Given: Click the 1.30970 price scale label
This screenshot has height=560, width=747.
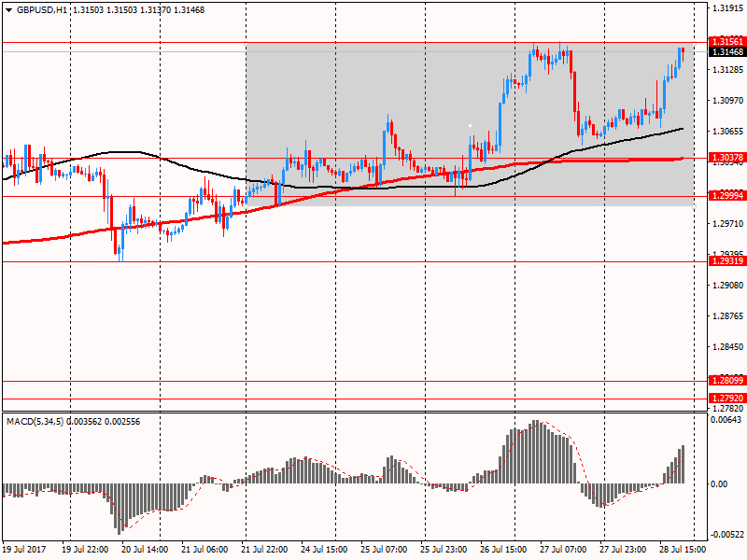Looking at the screenshot, I should coord(727,101).
